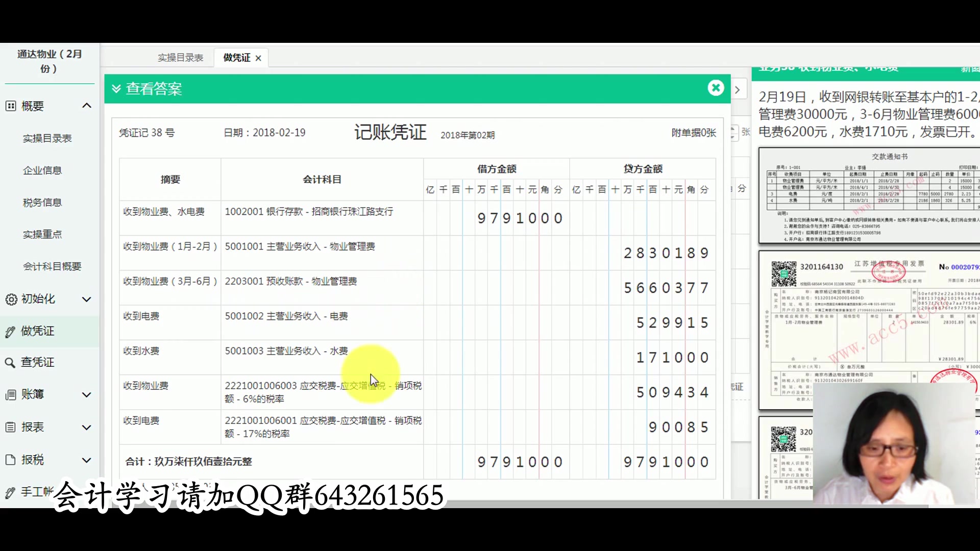The image size is (980, 551).
Task: Expand the 账簿 section
Action: tap(87, 394)
